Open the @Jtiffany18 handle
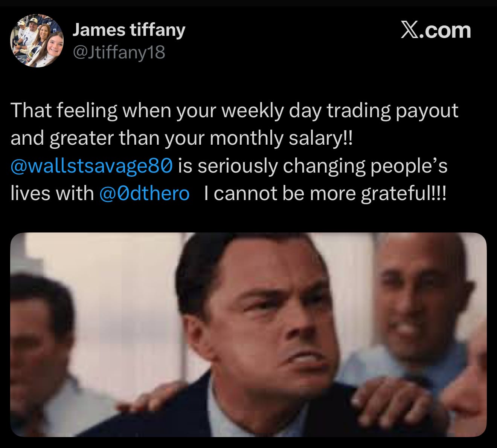 [x=119, y=52]
